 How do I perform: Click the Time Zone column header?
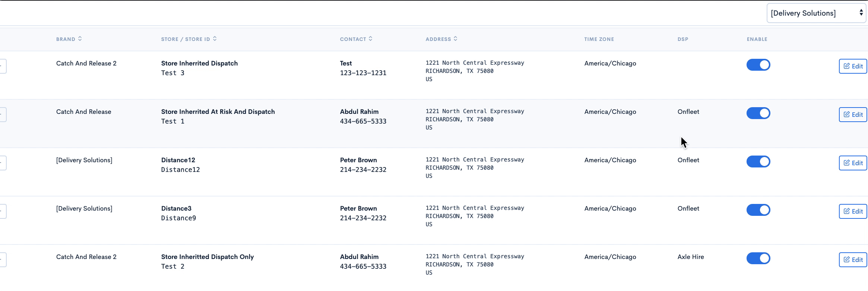[599, 39]
